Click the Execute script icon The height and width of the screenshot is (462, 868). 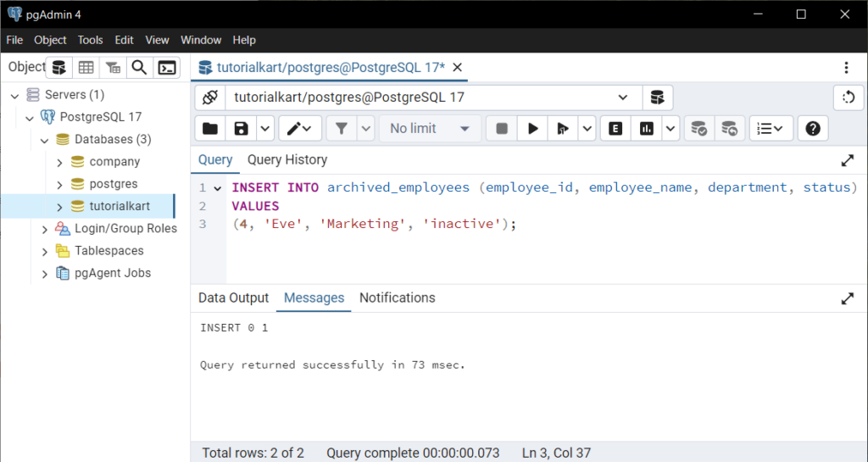[563, 129]
